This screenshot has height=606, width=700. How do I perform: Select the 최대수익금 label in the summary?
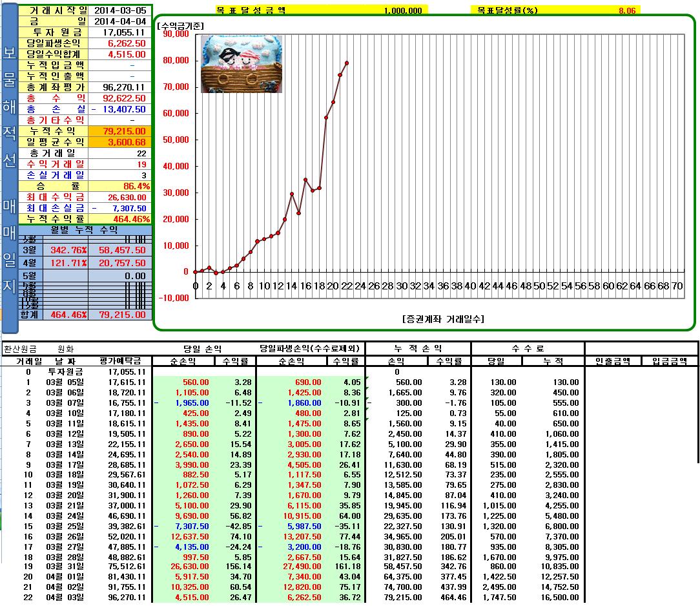[x=55, y=197]
